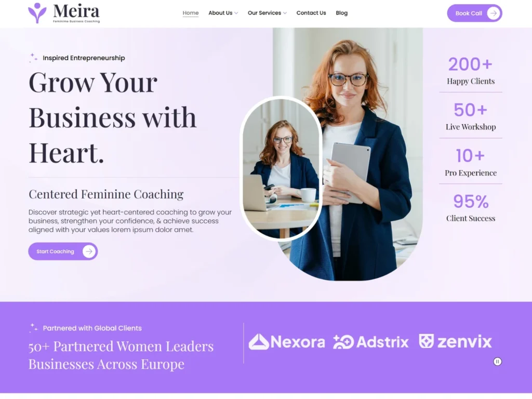Click the Nexora partner logo
The image size is (532, 399).
point(287,342)
